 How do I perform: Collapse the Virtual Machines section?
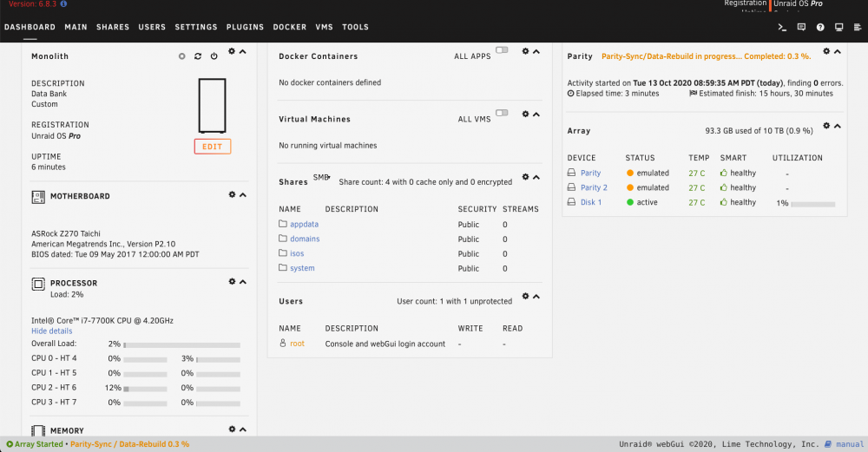[x=536, y=114]
